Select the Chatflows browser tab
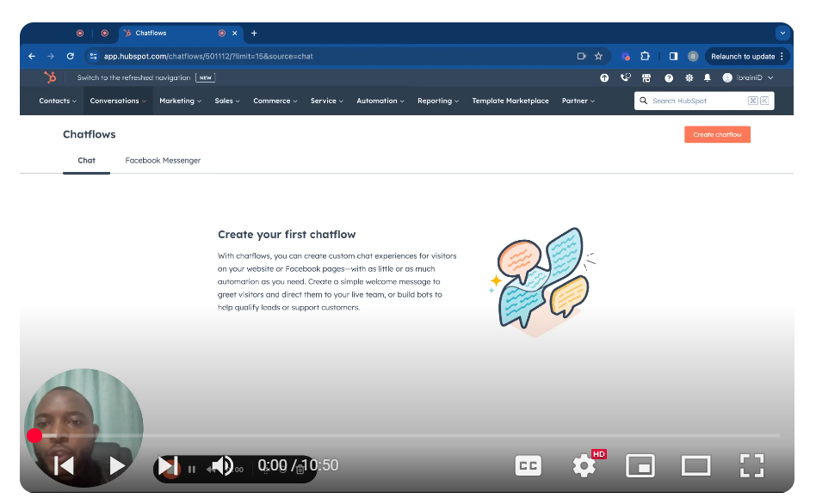 [180, 34]
